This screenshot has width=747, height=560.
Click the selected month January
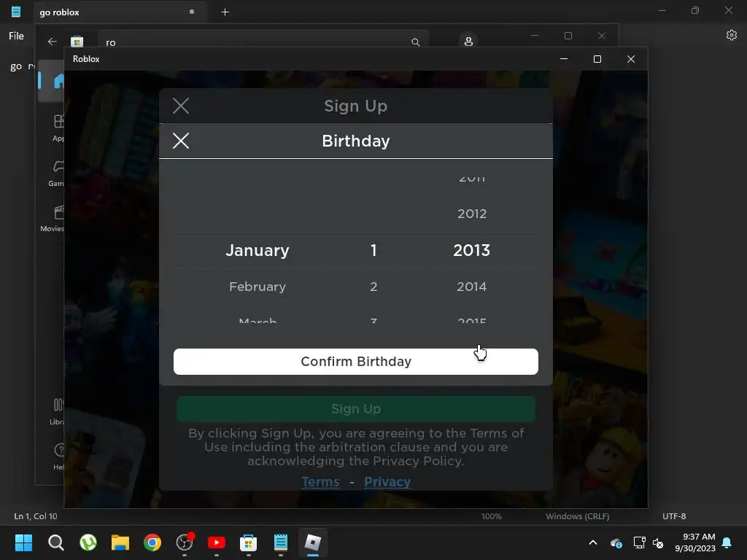tap(258, 251)
